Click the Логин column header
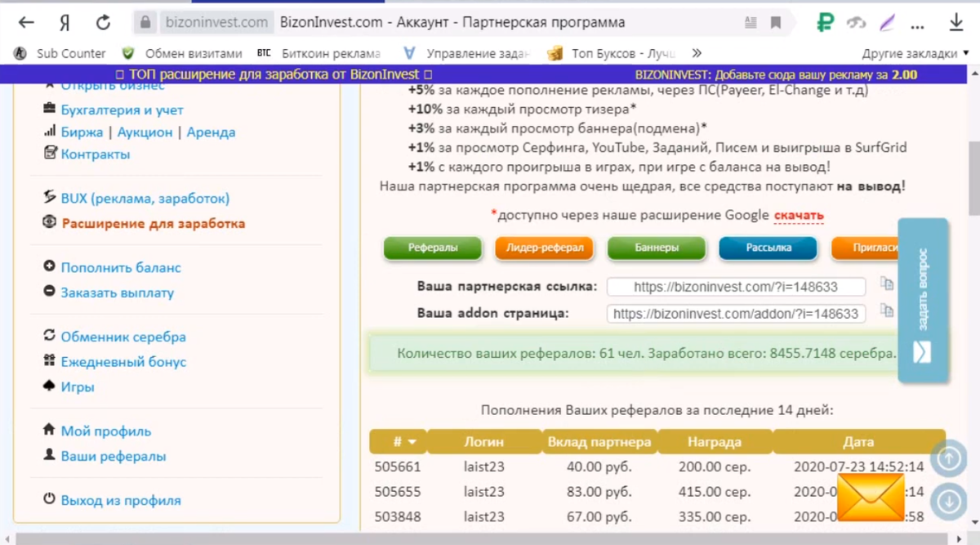The image size is (980, 545). click(484, 442)
